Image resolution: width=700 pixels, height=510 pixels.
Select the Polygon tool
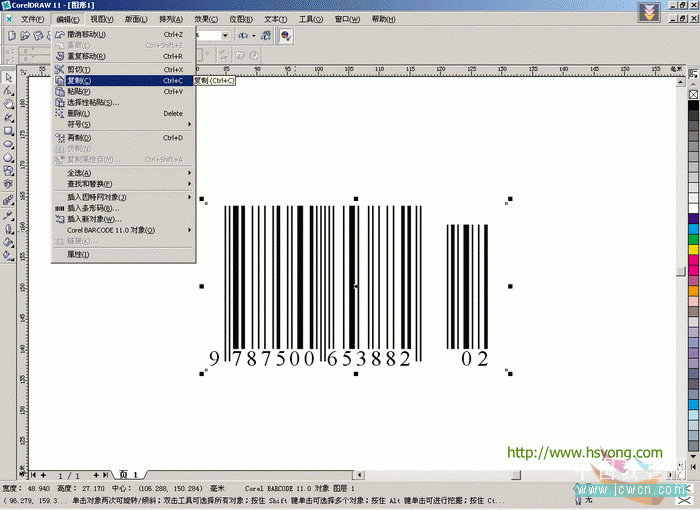pos(8,158)
